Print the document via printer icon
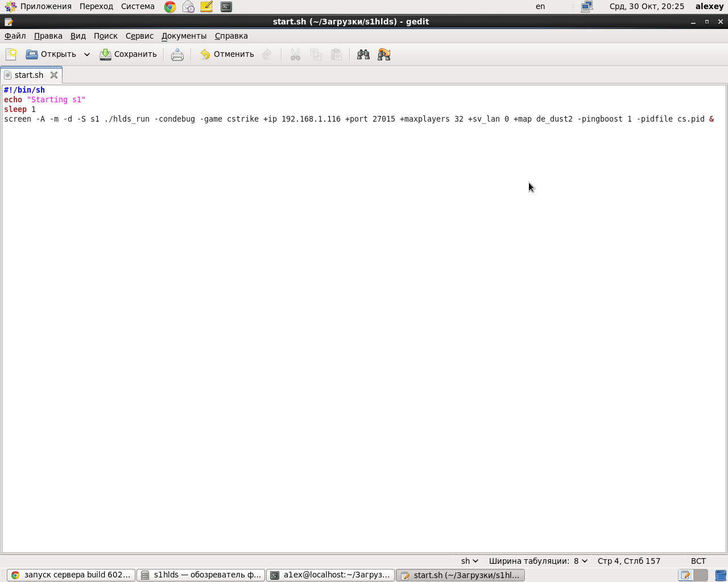This screenshot has width=728, height=582. click(177, 55)
